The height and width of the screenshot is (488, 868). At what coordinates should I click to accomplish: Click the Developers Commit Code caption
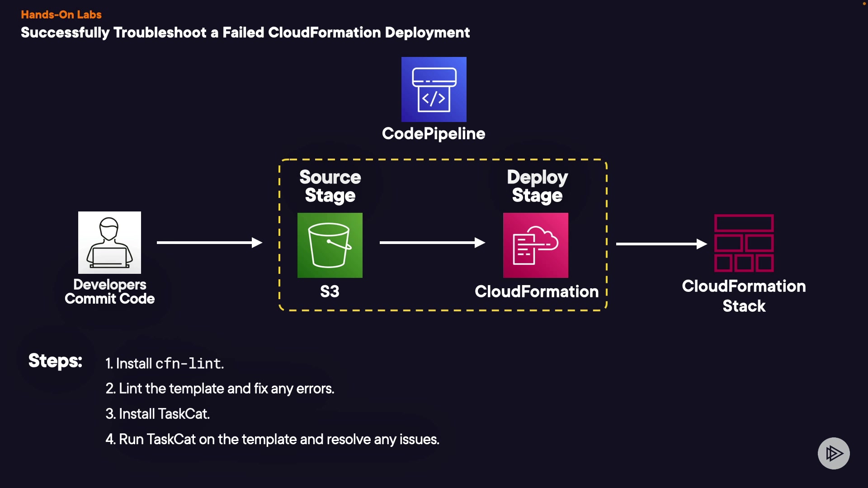(109, 291)
